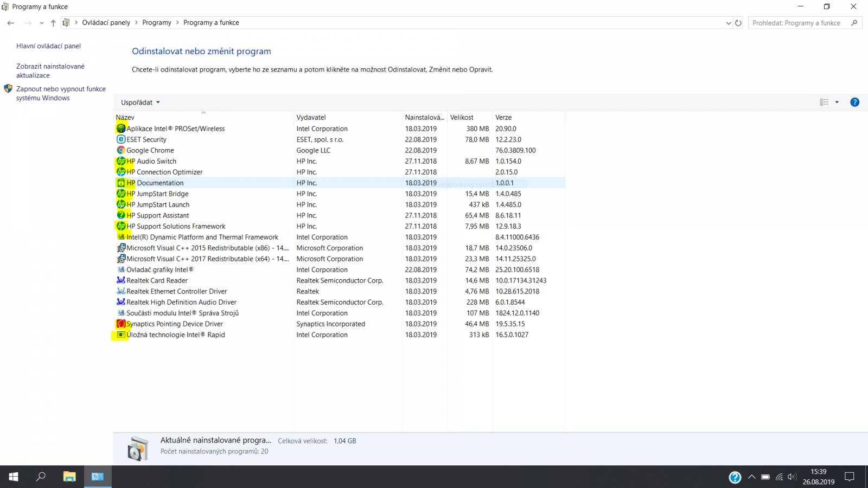Click Synaptics Incorporated publisher cell

pyautogui.click(x=331, y=324)
